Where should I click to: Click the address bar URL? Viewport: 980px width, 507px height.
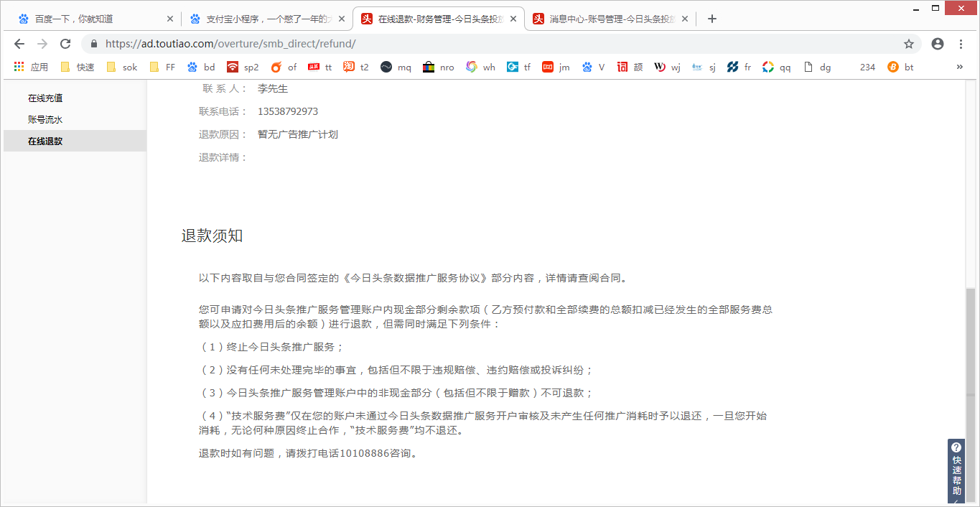tap(230, 44)
